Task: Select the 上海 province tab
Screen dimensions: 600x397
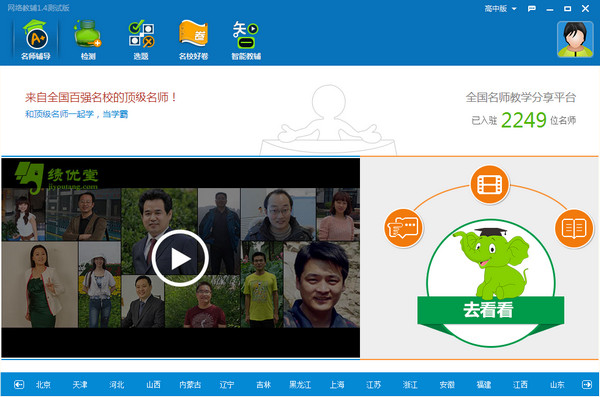Action: coord(337,384)
